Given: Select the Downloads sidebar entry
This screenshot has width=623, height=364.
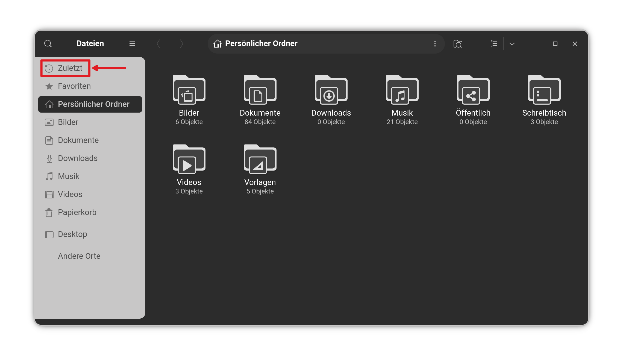Looking at the screenshot, I should tap(77, 158).
